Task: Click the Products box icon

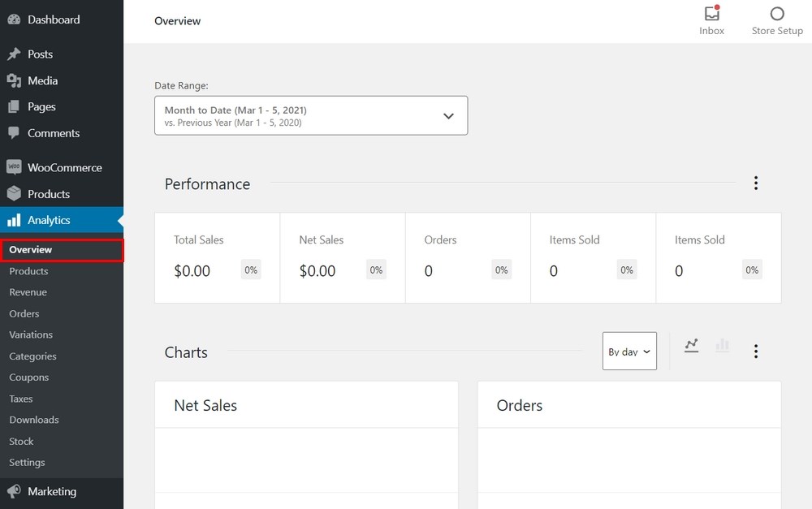Action: [14, 194]
